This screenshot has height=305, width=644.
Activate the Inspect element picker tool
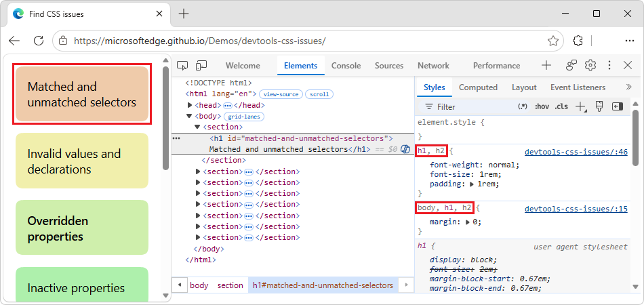pyautogui.click(x=182, y=66)
